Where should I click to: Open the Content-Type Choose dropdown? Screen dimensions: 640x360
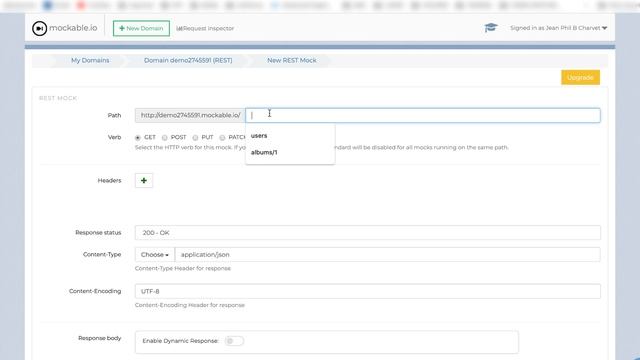(155, 255)
